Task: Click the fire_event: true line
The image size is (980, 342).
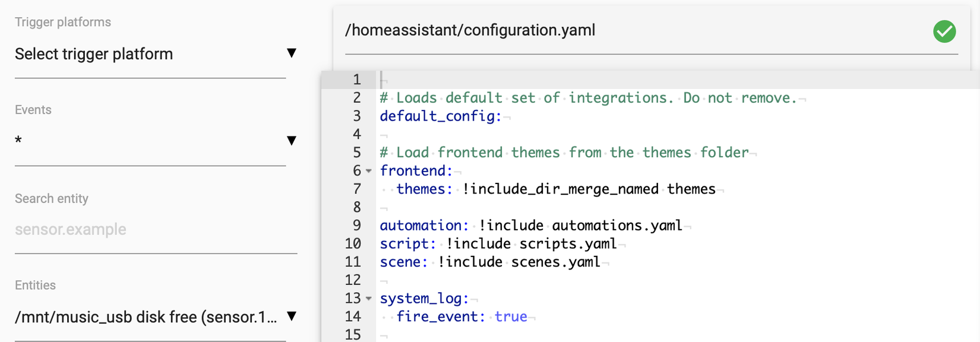Action: (x=461, y=317)
